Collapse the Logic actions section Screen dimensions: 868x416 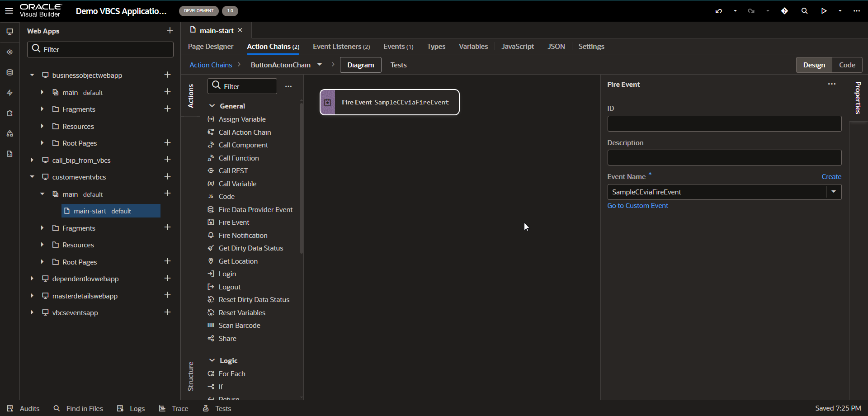(212, 360)
